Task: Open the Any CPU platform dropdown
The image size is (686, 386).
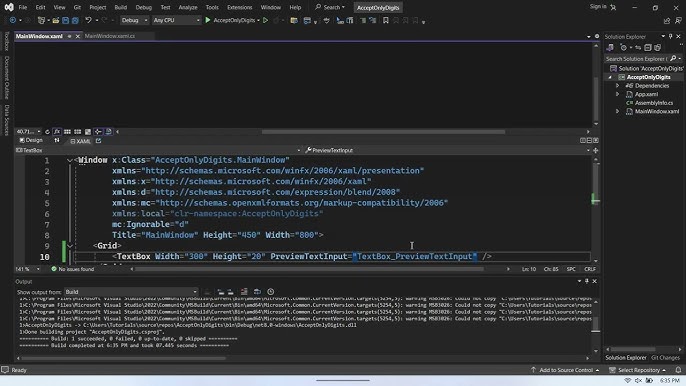Action: (176, 20)
